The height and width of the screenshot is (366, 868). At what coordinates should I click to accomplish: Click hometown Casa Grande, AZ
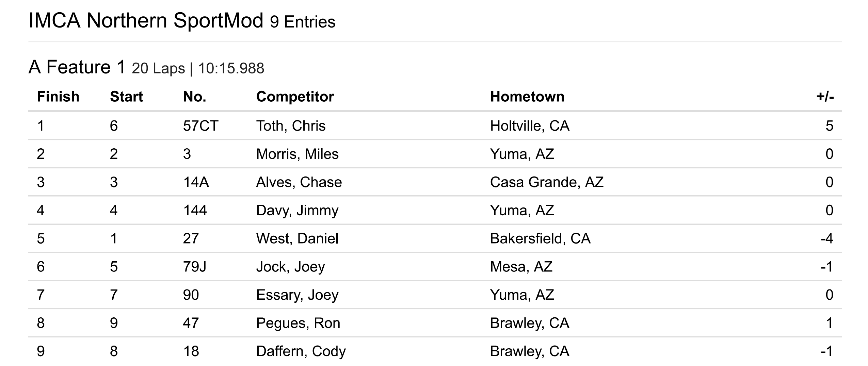(546, 182)
